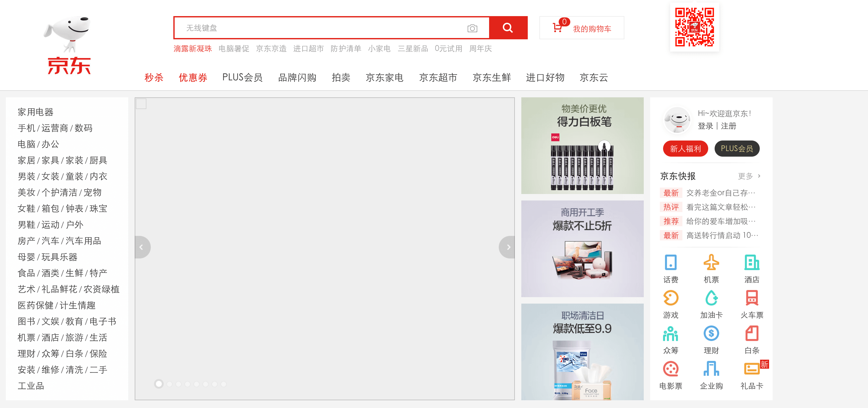Click the previous slide arrow on carousel
The width and height of the screenshot is (868, 408).
pos(142,247)
